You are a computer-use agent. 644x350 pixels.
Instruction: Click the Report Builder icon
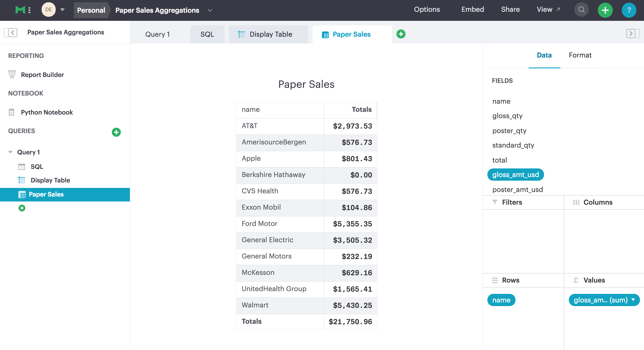(x=12, y=74)
